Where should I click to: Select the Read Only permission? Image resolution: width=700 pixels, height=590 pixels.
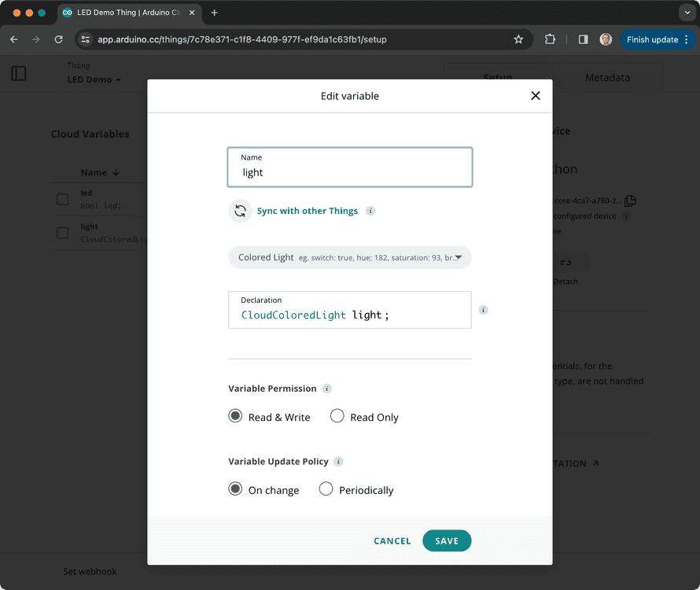(337, 416)
